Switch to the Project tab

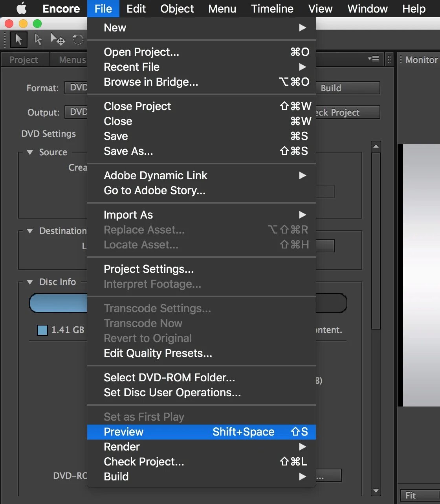point(24,60)
